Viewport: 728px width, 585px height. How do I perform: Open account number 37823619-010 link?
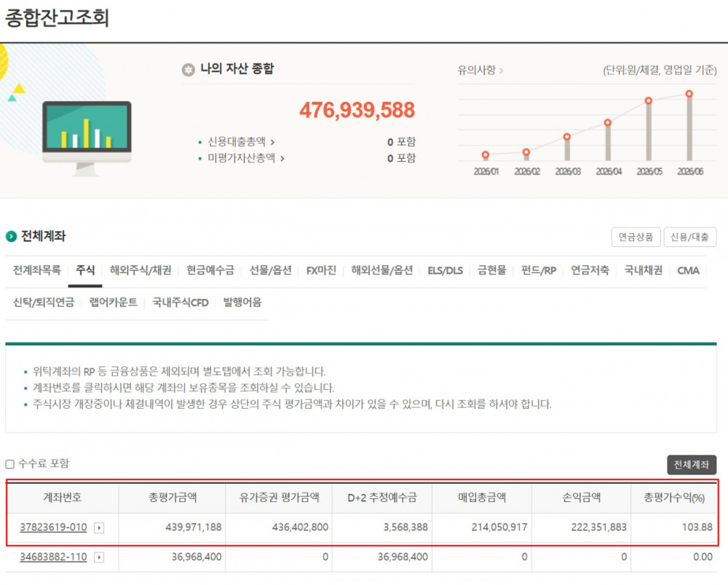click(x=53, y=527)
